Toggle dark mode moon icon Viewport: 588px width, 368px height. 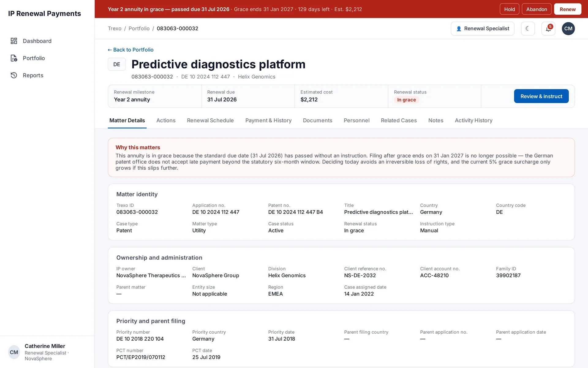pos(528,29)
